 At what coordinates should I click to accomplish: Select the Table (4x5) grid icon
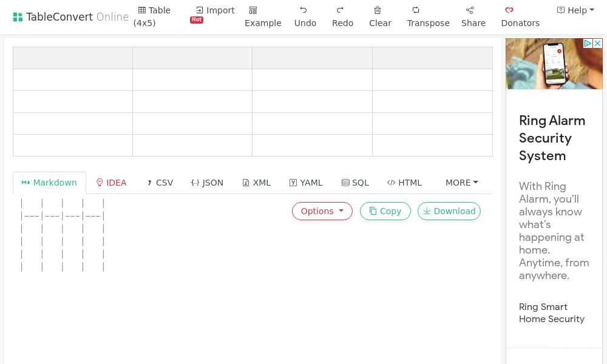point(142,10)
